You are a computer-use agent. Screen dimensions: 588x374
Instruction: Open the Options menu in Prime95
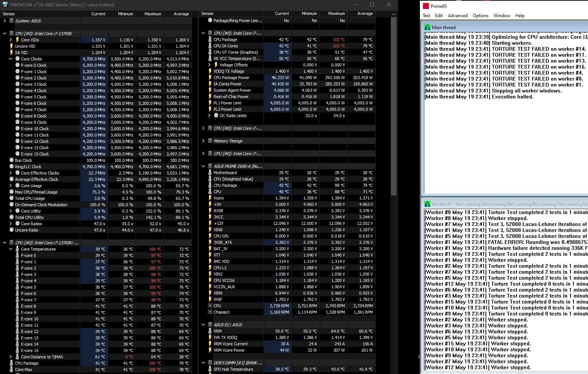click(x=481, y=16)
